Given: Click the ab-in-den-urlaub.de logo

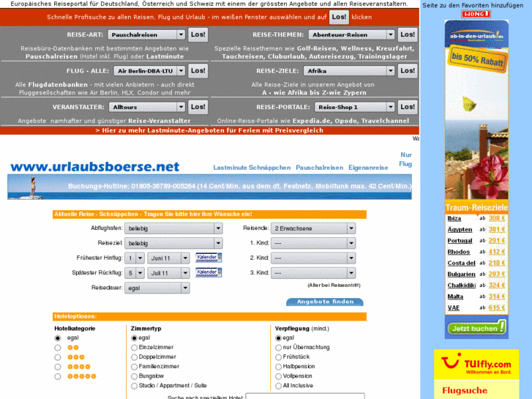Looking at the screenshot, I should [x=476, y=36].
